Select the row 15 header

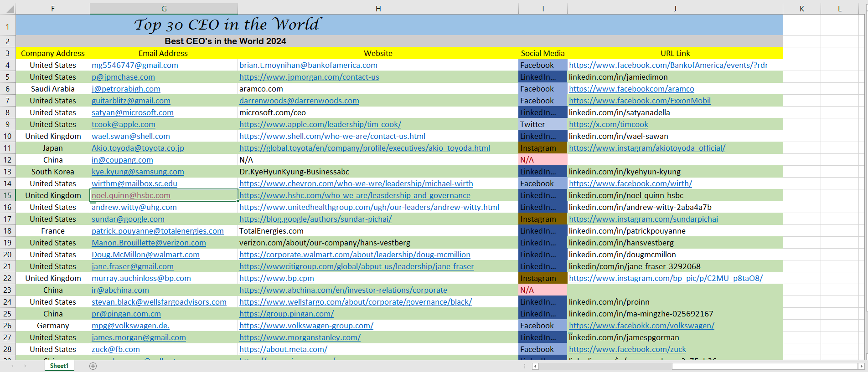point(8,195)
